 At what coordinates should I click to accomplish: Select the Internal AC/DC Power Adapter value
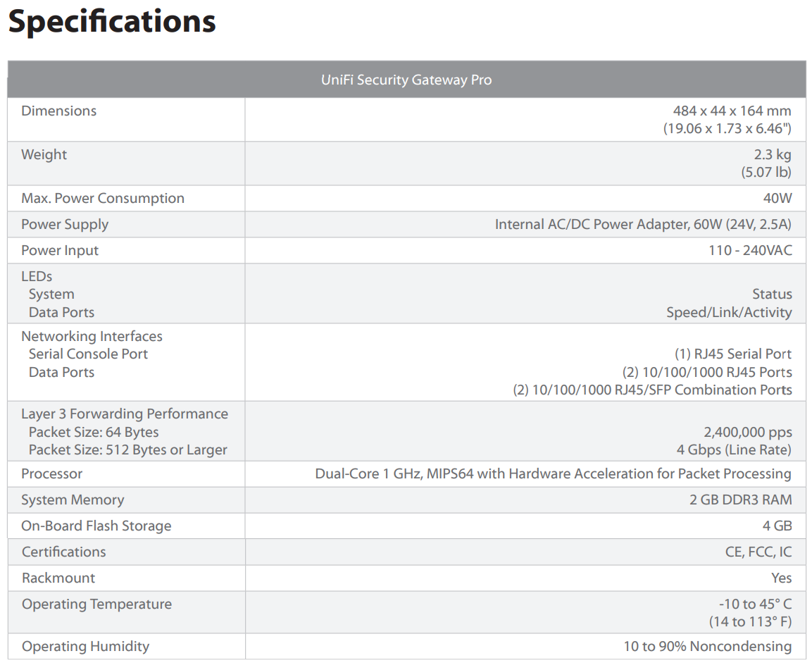(x=643, y=224)
